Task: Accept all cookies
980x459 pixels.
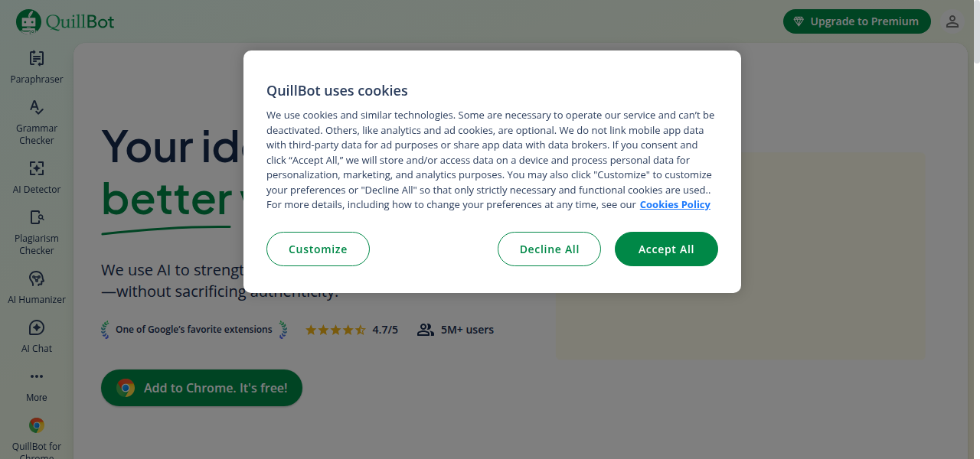Action: point(666,249)
